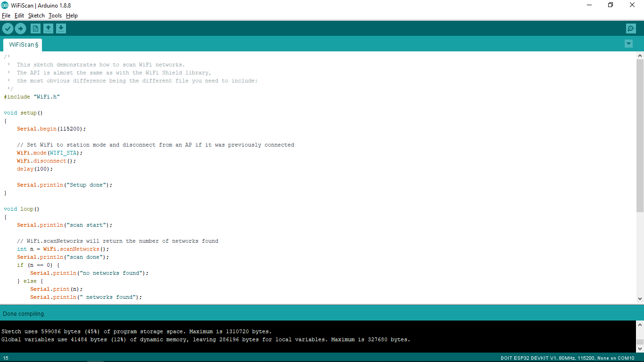Viewport: 644px width, 362px height.
Task: Open the File menu
Action: [x=6, y=16]
